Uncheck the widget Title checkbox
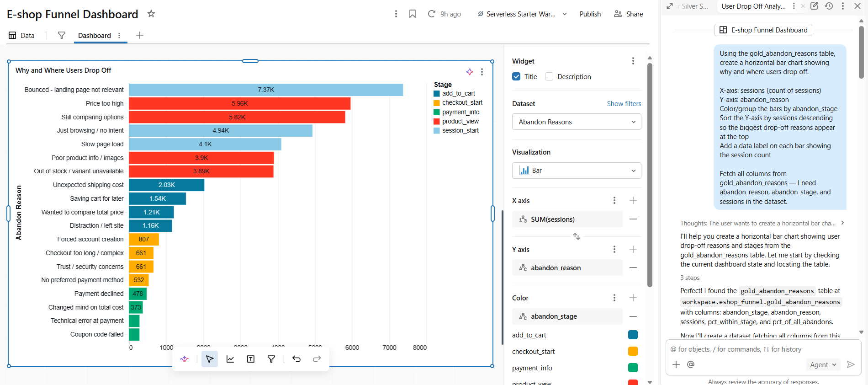This screenshot has width=868, height=385. click(516, 76)
